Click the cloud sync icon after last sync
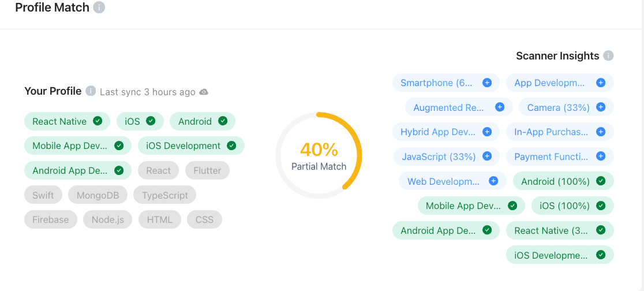This screenshot has height=291, width=644. point(204,92)
